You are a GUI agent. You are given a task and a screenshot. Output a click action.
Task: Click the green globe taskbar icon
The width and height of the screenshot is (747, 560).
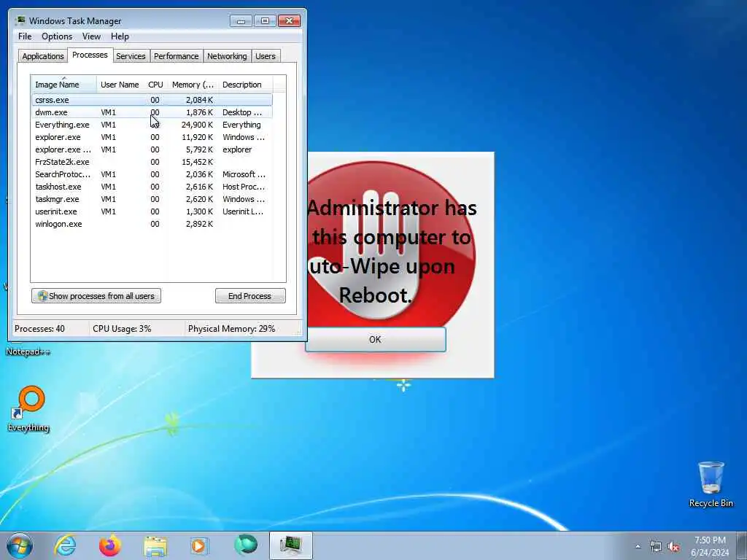[245, 545]
